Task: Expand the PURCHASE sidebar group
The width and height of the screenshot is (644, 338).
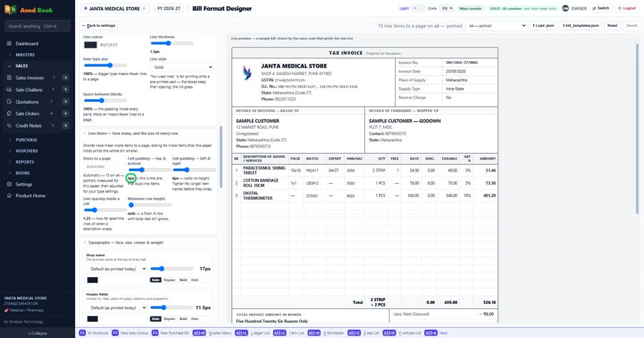Action: click(37, 139)
